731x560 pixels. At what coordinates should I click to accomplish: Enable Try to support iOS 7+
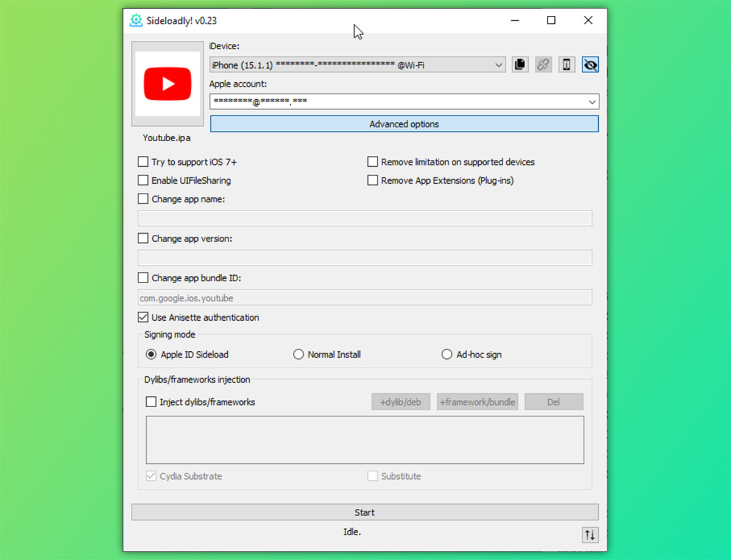coord(143,162)
